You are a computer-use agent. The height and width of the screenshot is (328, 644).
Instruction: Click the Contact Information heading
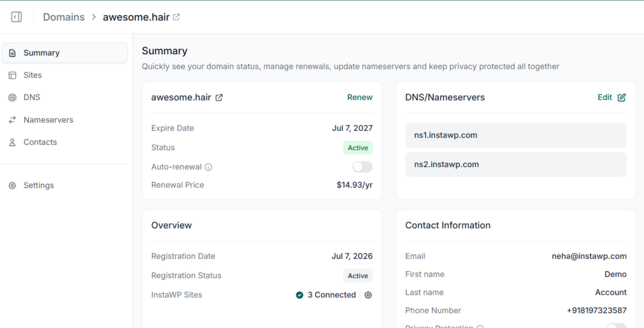coord(448,225)
